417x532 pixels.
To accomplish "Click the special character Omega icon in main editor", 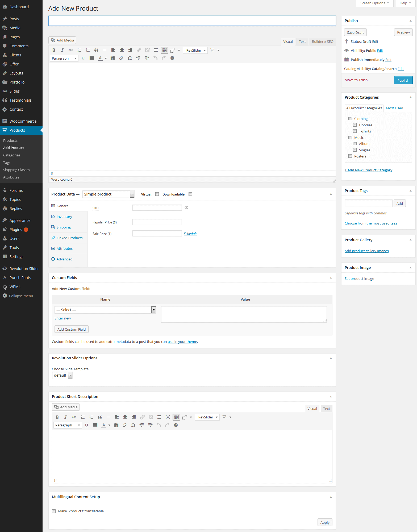I will [130, 58].
